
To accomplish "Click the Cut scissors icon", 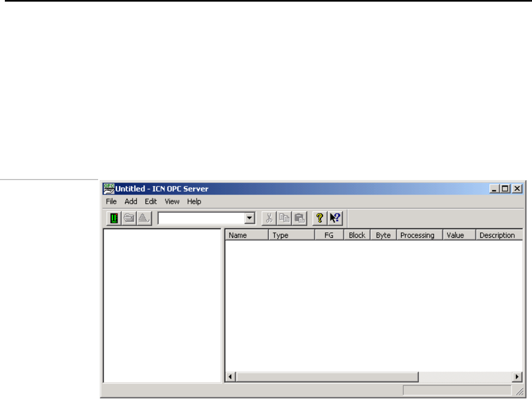I will coord(269,218).
